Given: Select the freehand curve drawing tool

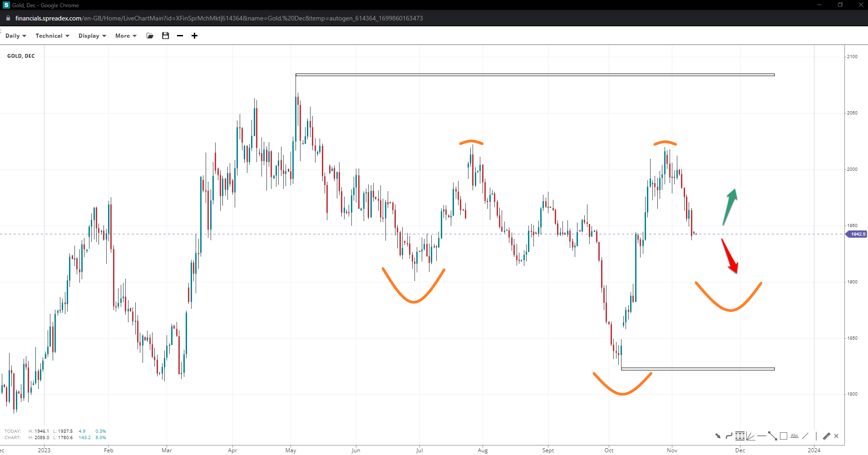Looking at the screenshot, I should click(729, 436).
